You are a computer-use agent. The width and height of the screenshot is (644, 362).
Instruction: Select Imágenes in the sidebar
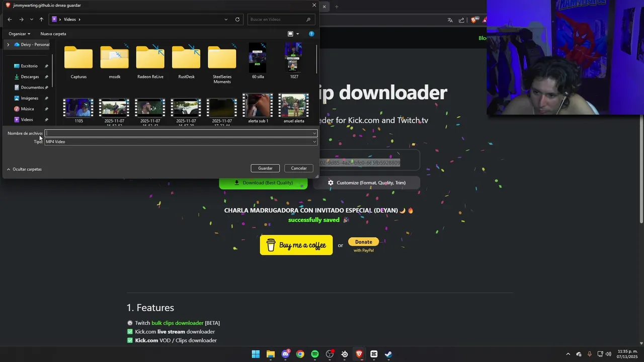point(29,98)
